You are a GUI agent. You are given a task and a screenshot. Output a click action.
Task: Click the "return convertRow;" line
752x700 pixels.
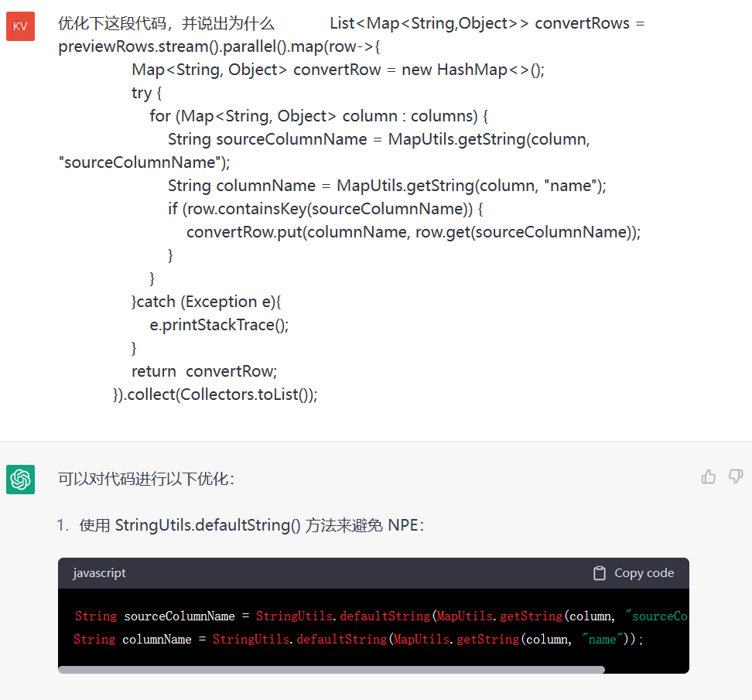tap(204, 371)
